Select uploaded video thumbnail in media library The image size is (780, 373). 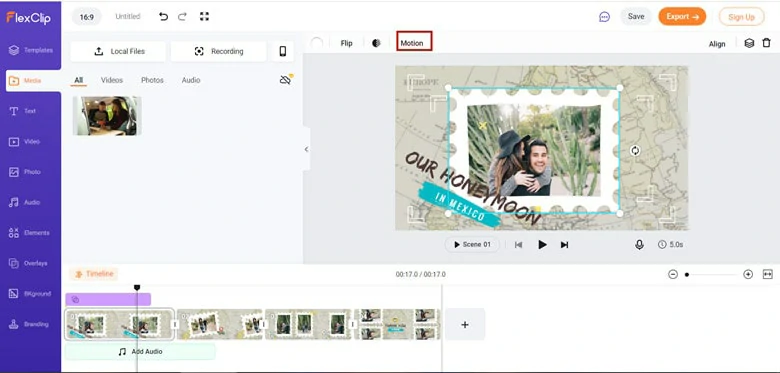(x=107, y=116)
